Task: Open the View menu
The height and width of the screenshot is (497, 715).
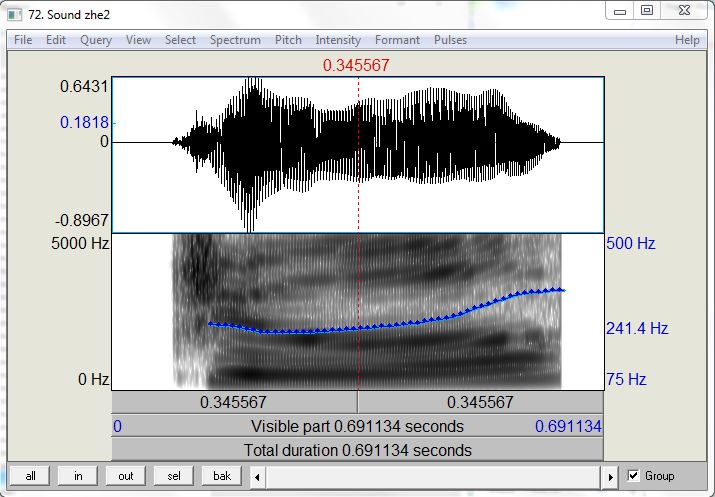Action: tap(138, 40)
